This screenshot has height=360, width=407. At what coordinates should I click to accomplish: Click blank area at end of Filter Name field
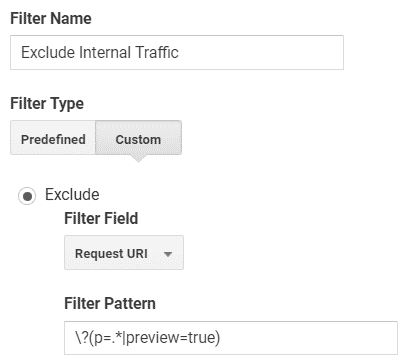click(260, 52)
